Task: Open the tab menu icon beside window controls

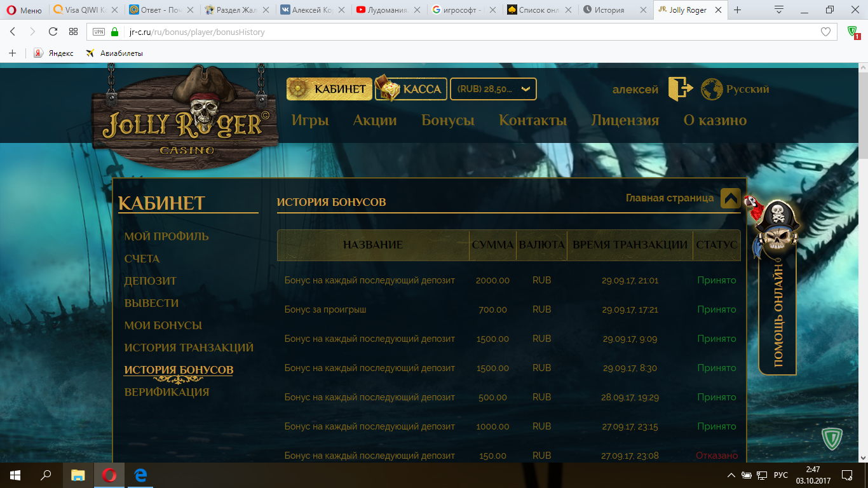Action: point(779,10)
